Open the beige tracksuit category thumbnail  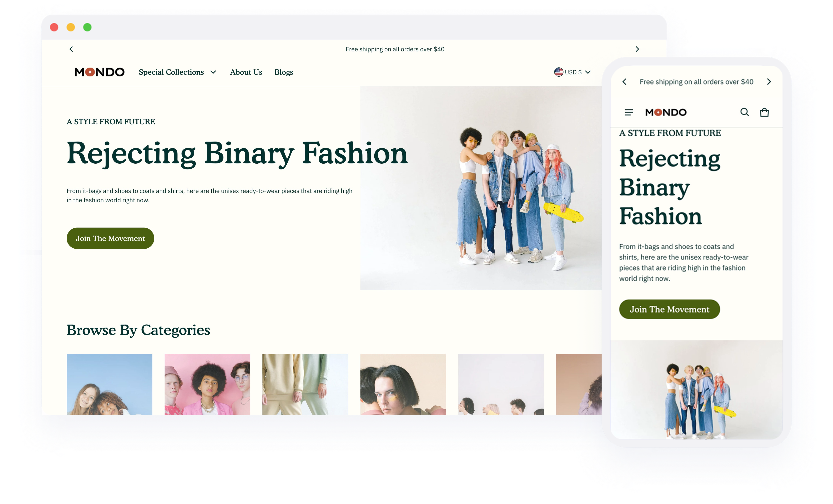[305, 384]
